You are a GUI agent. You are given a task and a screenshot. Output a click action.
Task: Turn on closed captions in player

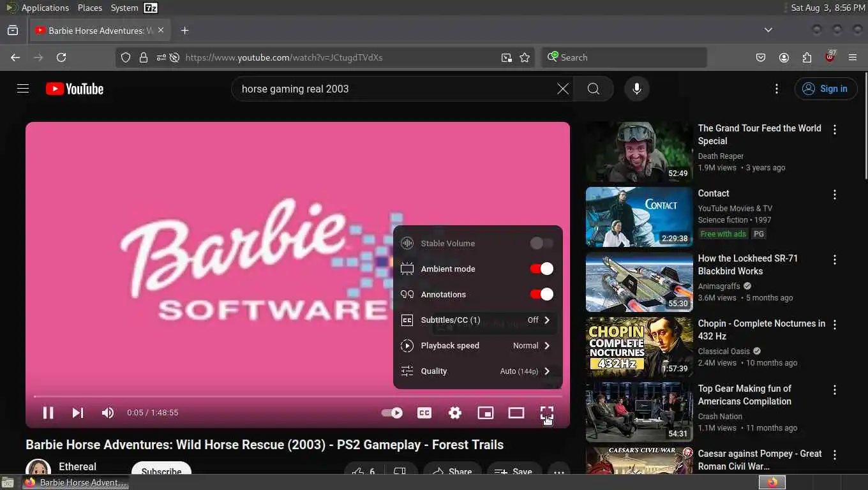424,413
